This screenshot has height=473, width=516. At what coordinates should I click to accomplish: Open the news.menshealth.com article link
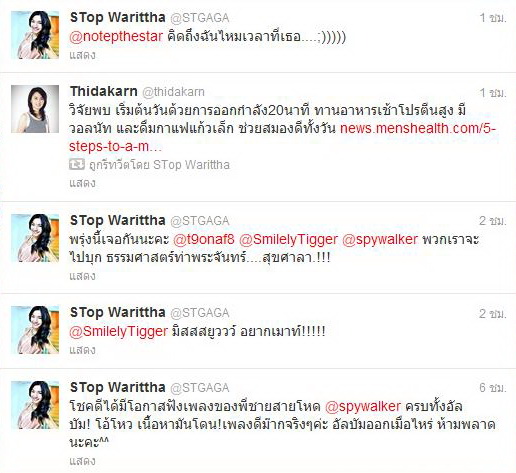coord(282,137)
